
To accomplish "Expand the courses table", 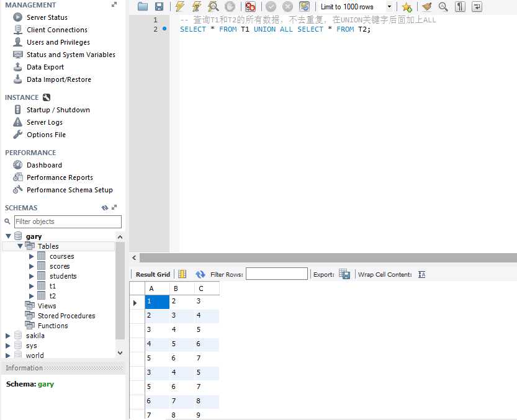I will (31, 256).
